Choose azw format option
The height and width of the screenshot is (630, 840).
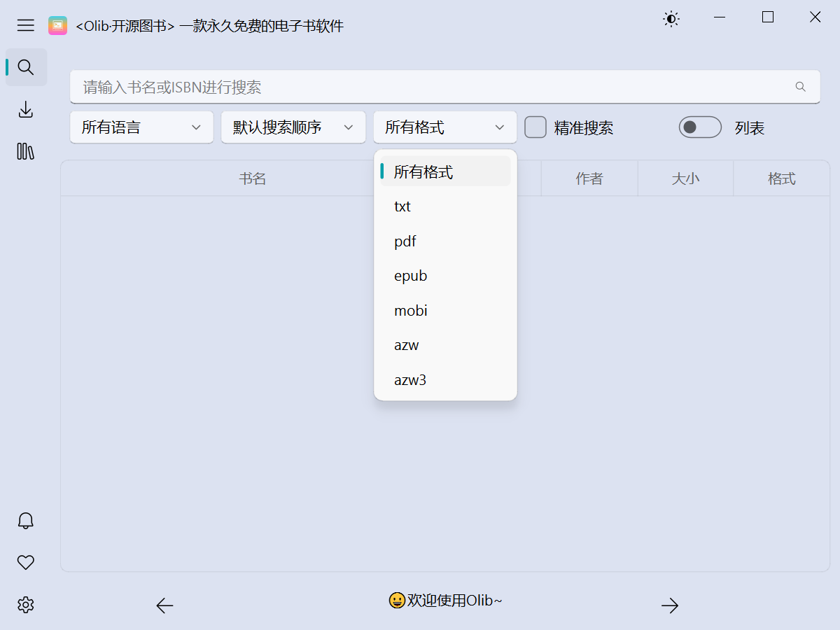coord(445,345)
